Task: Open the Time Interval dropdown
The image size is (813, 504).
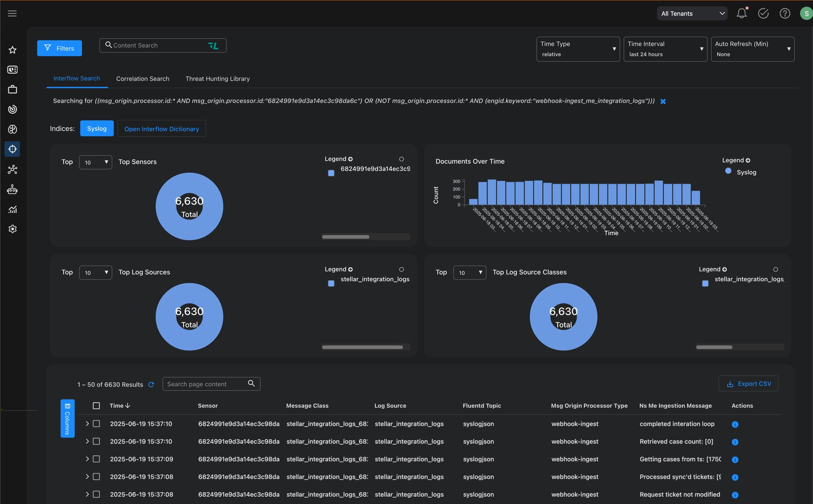Action: [x=665, y=49]
